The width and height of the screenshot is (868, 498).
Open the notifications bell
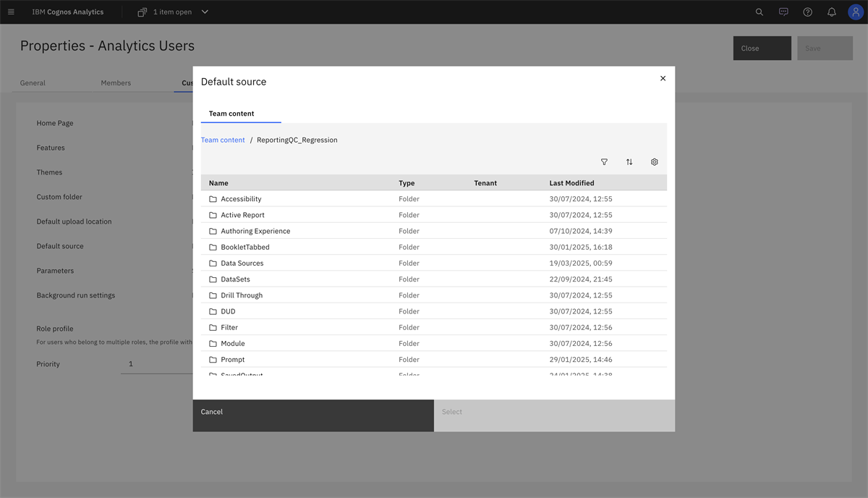click(x=832, y=12)
